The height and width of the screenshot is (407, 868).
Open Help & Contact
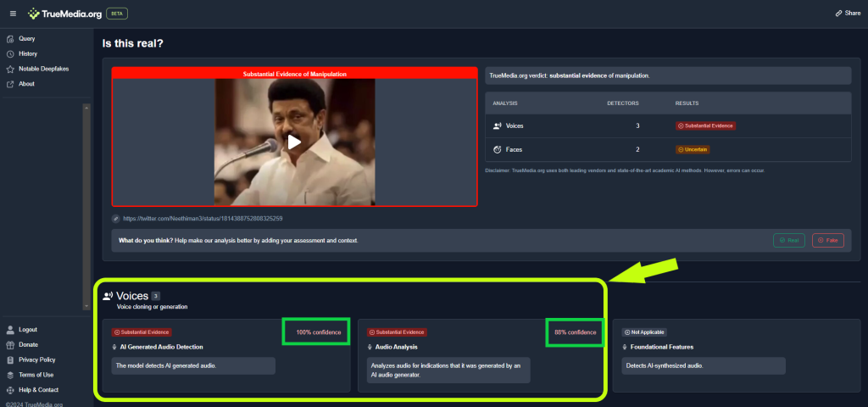(x=39, y=389)
